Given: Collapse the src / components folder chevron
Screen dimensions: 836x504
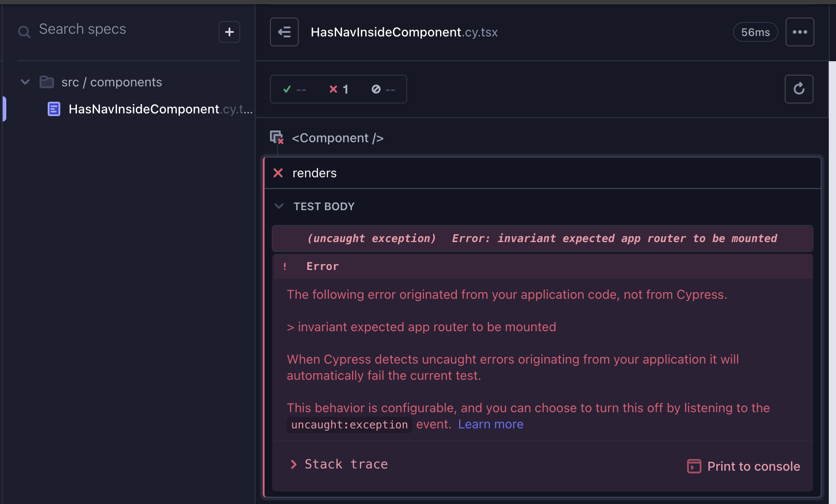Looking at the screenshot, I should click(x=25, y=82).
